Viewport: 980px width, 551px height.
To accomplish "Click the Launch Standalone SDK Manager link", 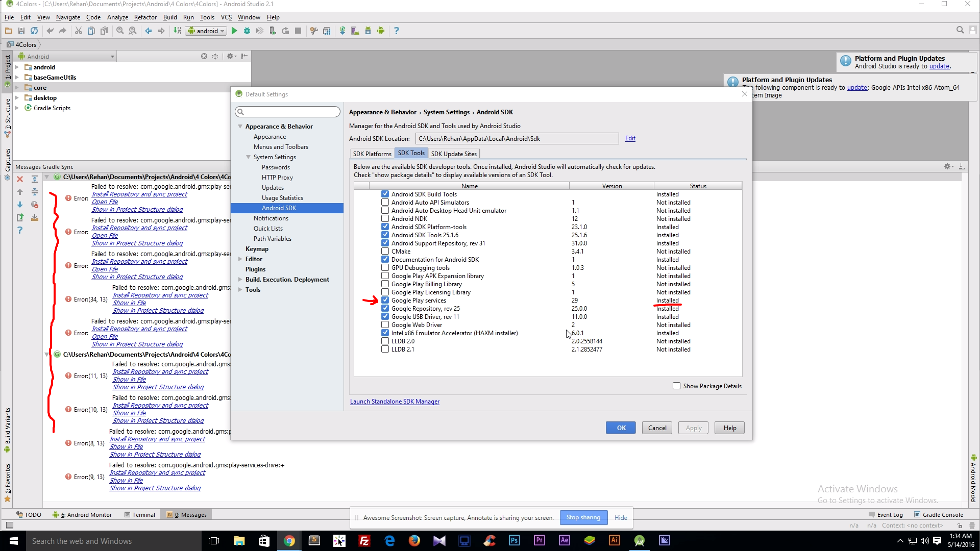I will 395,402.
